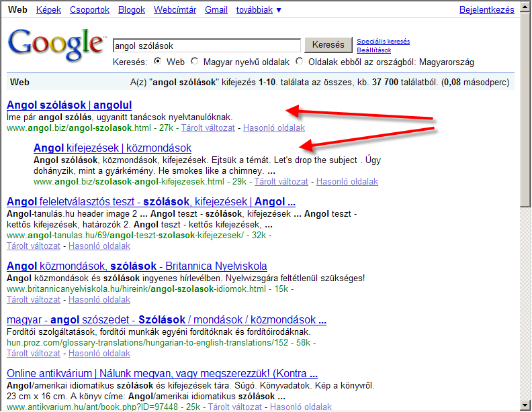Open magyar - angol szószedet result
The height and width of the screenshot is (412, 532).
tap(167, 319)
